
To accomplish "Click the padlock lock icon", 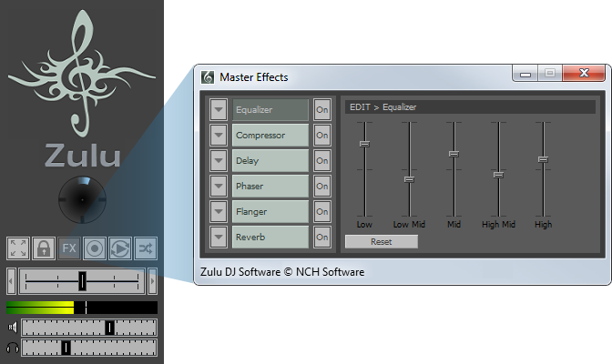I will coord(44,248).
